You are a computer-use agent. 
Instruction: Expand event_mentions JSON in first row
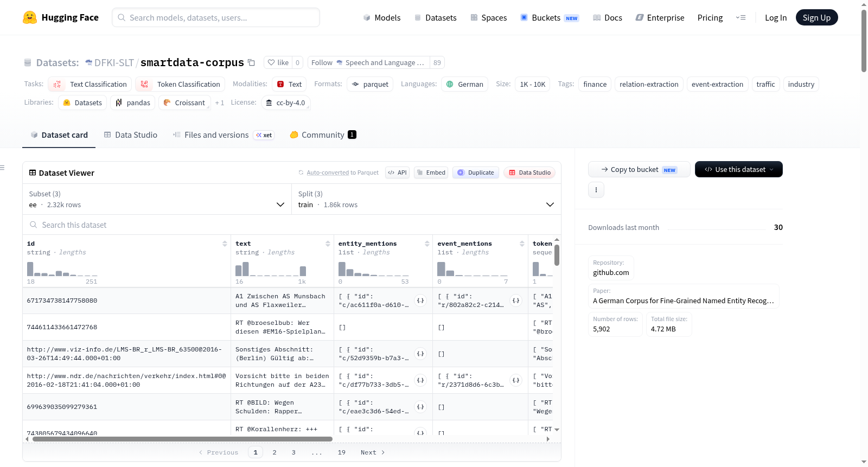(516, 300)
